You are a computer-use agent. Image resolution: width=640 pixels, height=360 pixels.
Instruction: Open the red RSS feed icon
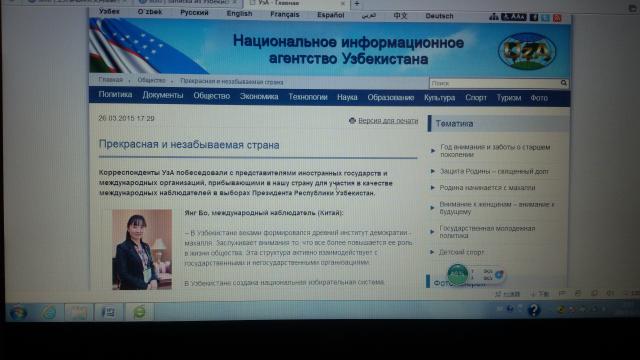tap(558, 18)
